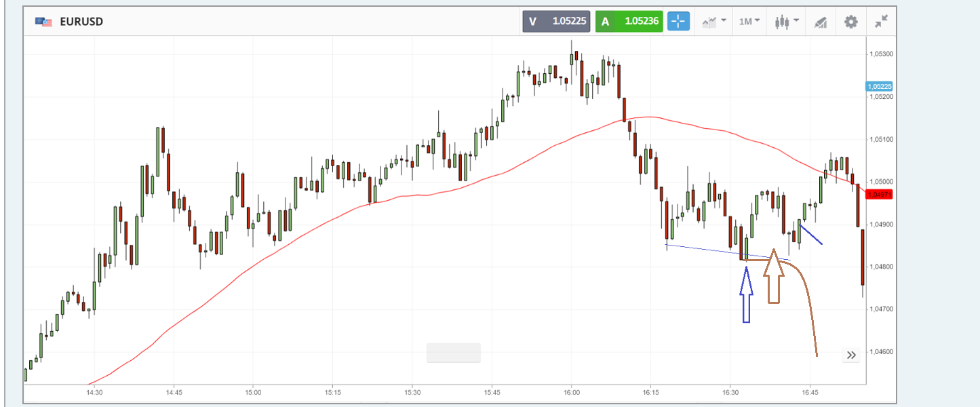Click the V sell price 1.05225 button
This screenshot has width=980, height=407.
[x=556, y=21]
